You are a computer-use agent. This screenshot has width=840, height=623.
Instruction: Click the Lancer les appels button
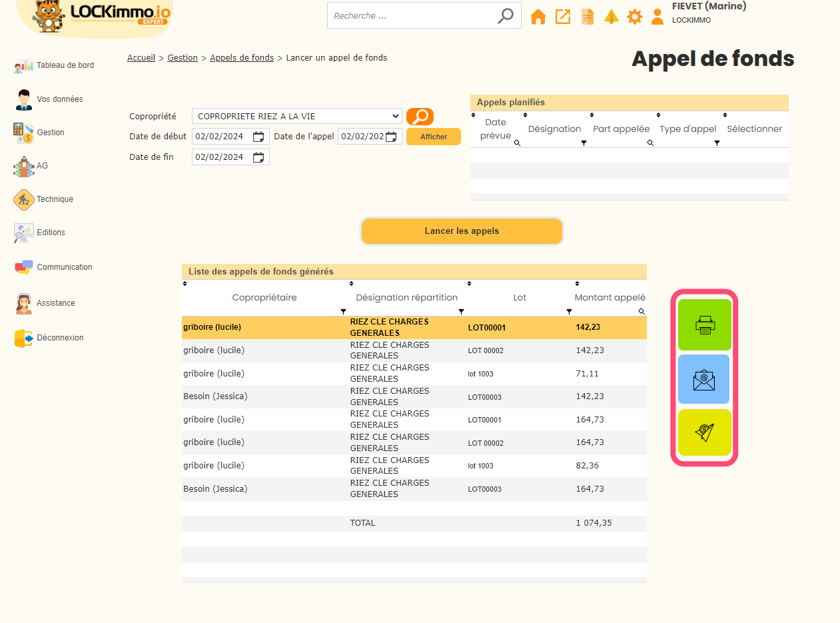point(462,231)
